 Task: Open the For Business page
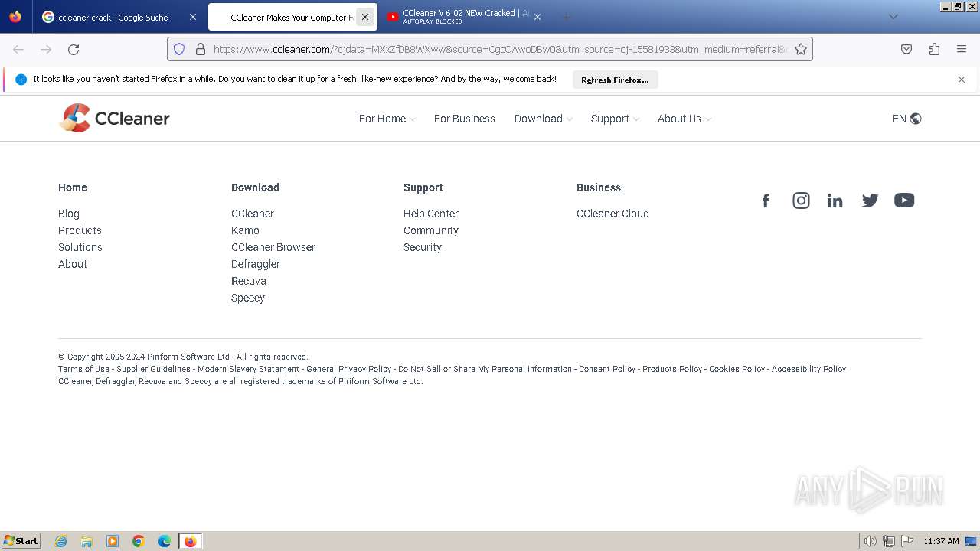tap(464, 119)
